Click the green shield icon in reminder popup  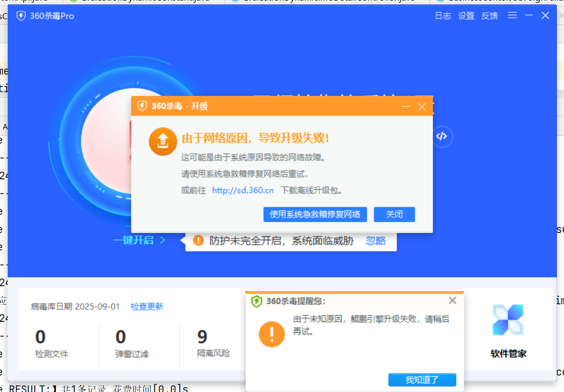[256, 300]
